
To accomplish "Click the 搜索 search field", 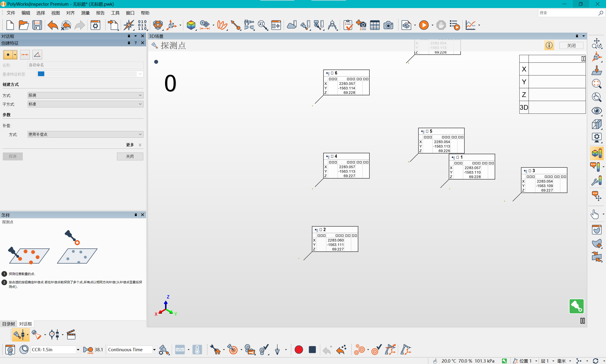I will (x=568, y=13).
